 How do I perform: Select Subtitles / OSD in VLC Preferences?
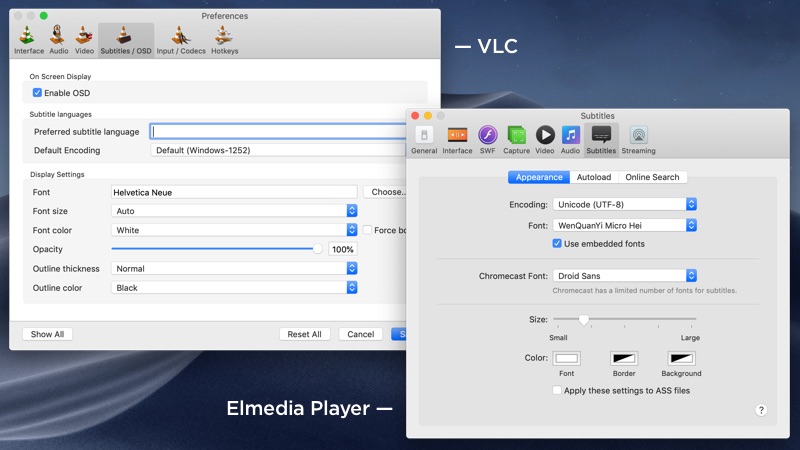pos(126,40)
